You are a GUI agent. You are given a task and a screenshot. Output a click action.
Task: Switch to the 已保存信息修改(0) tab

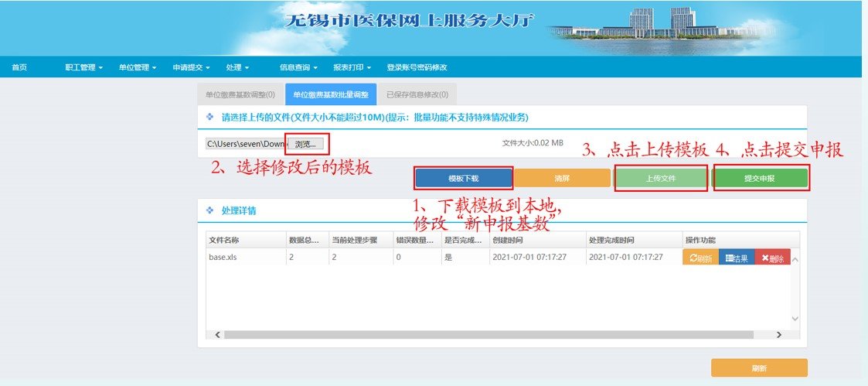pyautogui.click(x=417, y=94)
